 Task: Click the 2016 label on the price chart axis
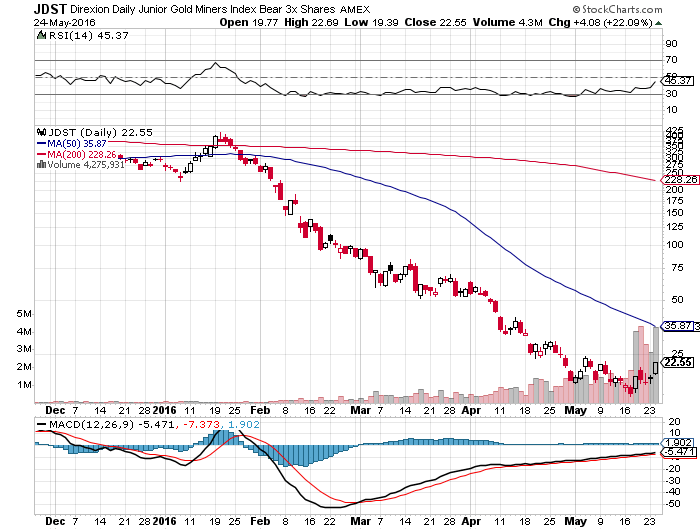(x=164, y=410)
